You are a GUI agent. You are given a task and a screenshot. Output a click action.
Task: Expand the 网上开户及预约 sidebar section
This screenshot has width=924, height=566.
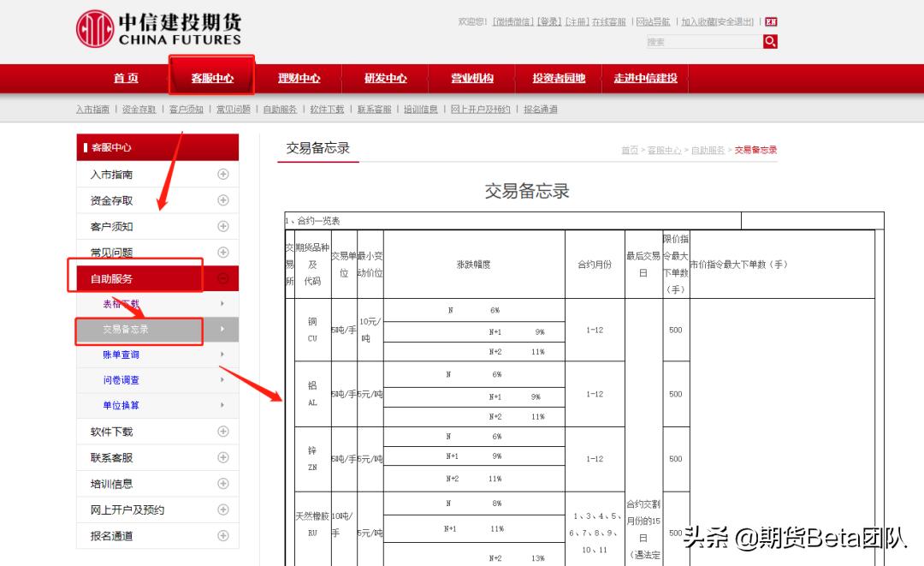pyautogui.click(x=222, y=509)
